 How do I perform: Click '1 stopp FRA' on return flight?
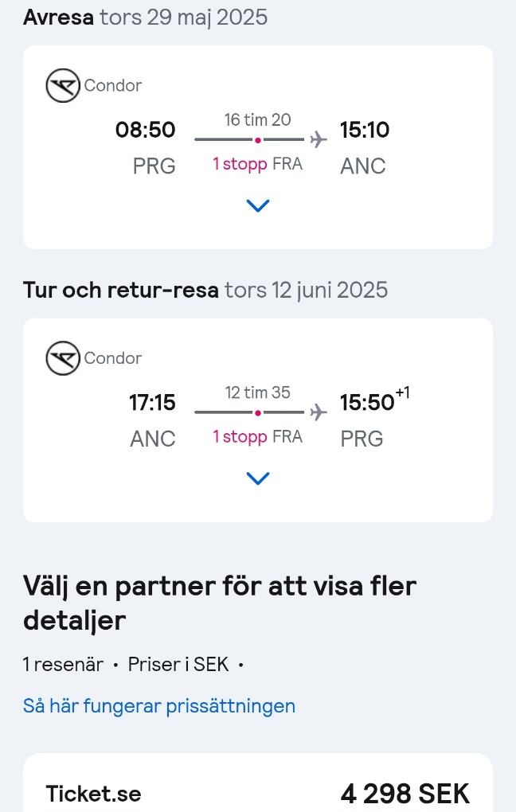[257, 436]
